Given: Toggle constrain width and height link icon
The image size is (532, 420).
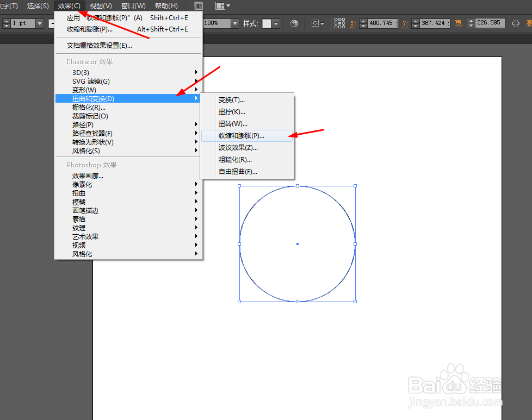Looking at the screenshot, I should [515, 23].
